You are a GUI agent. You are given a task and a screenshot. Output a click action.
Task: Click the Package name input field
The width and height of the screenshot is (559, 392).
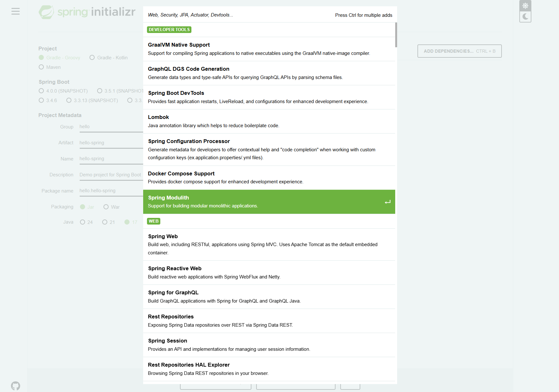click(x=111, y=191)
